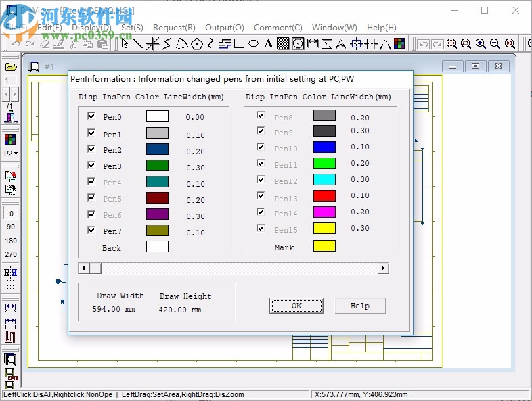The width and height of the screenshot is (532, 401).
Task: Click the undo arrow in the toolbar
Action: tap(16, 44)
